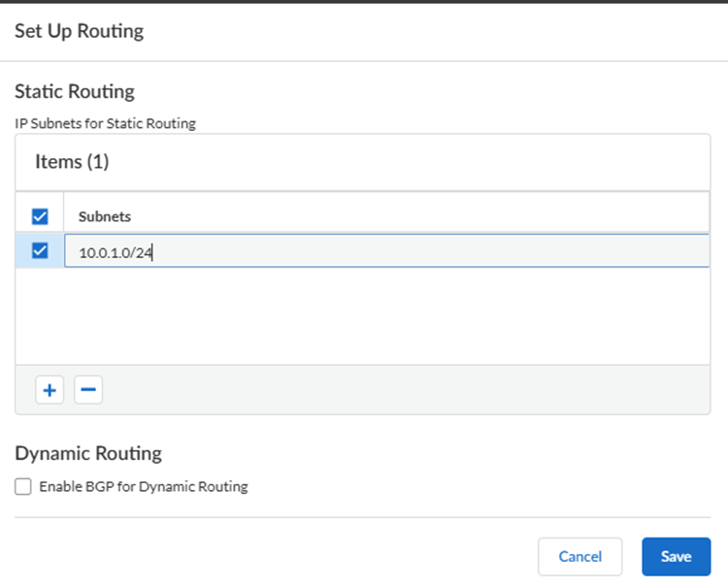The image size is (728, 587).
Task: Click the Save button
Action: tap(676, 557)
